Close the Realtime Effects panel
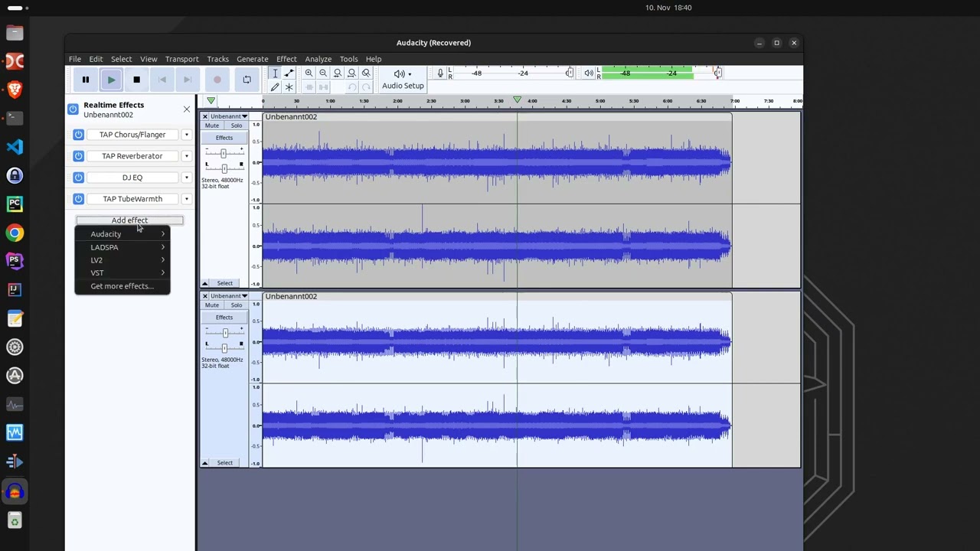Image resolution: width=980 pixels, height=551 pixels. (187, 109)
